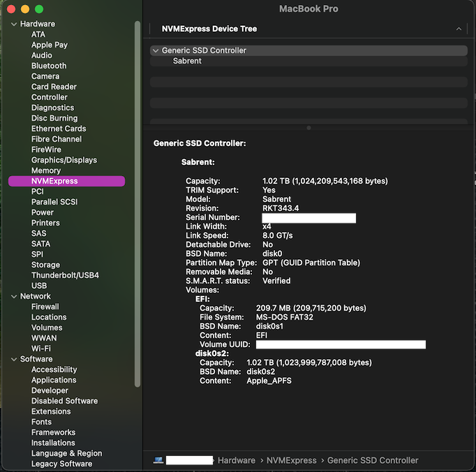Screen dimensions: 476x472
Task: Collapse the Network category chevron
Action: pos(14,297)
